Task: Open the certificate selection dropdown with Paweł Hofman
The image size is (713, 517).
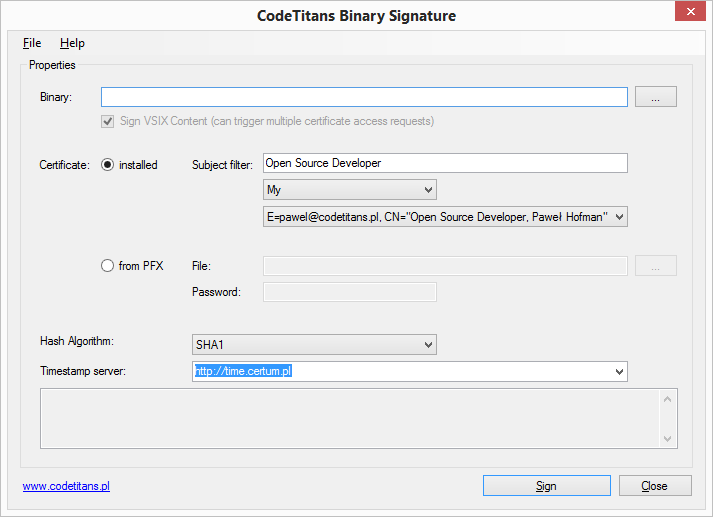Action: 445,217
